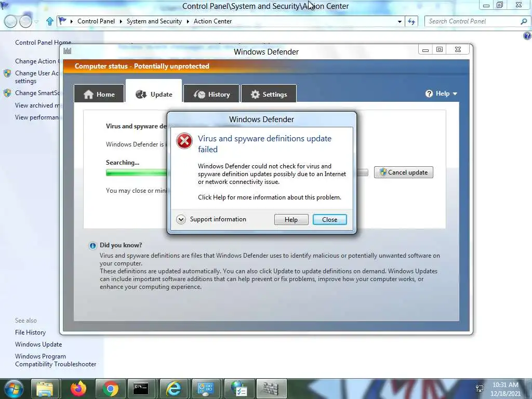Screen dimensions: 532x399
Task: Click the Back navigation button
Action: 10,21
